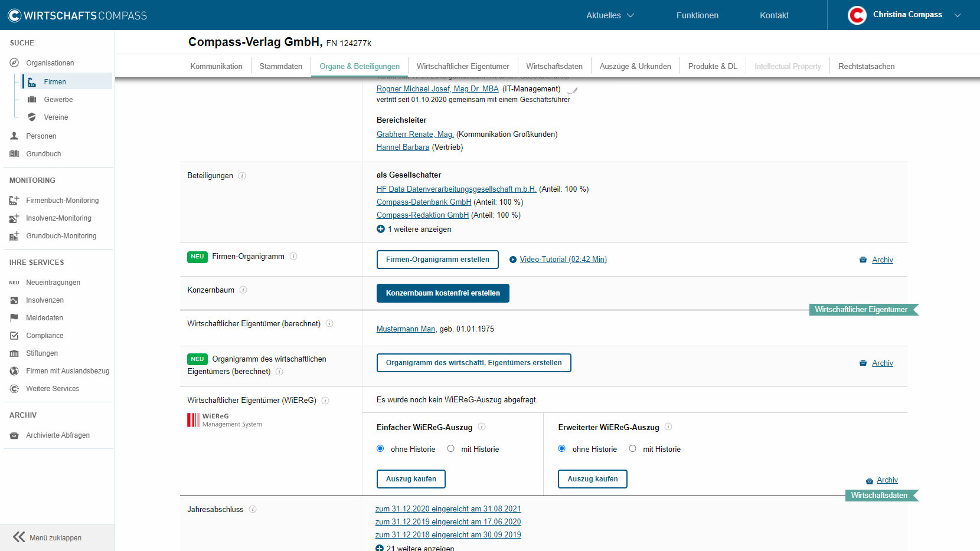Select 'ohne Historie' for Einfacher WiEReG-Auszug

380,449
